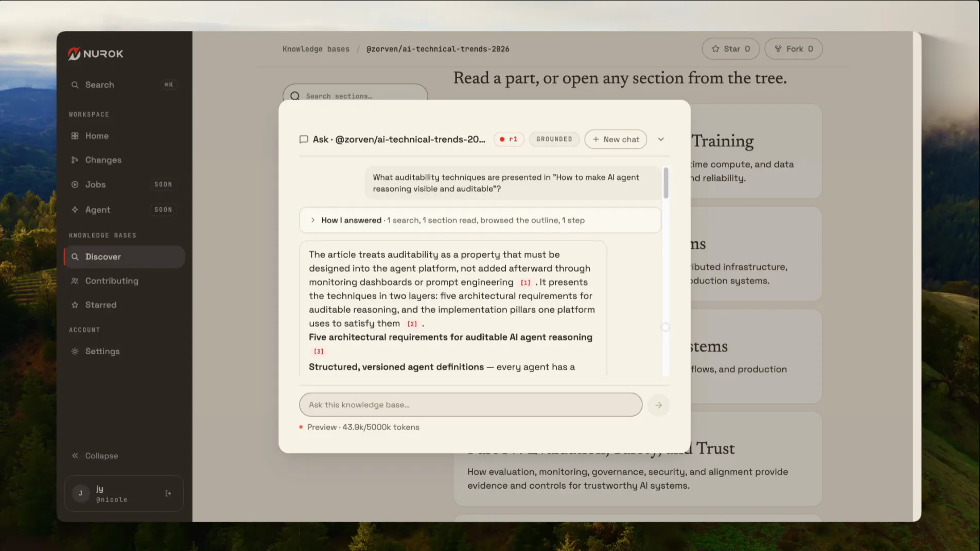Click the chat bubble icon beside Ask

[x=304, y=140]
